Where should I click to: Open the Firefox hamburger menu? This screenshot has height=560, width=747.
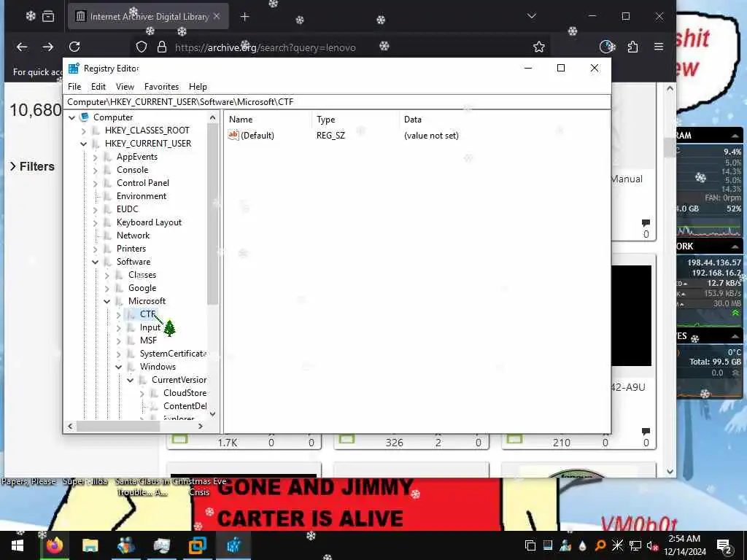point(659,47)
